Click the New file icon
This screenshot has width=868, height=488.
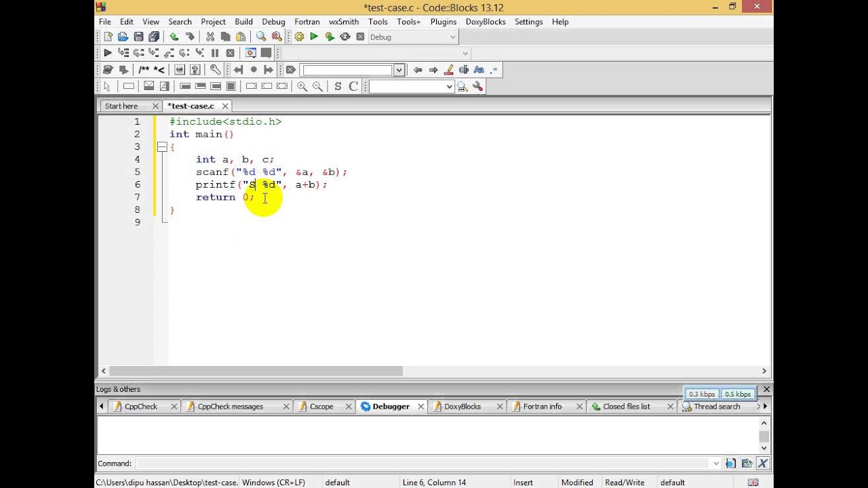coord(108,37)
